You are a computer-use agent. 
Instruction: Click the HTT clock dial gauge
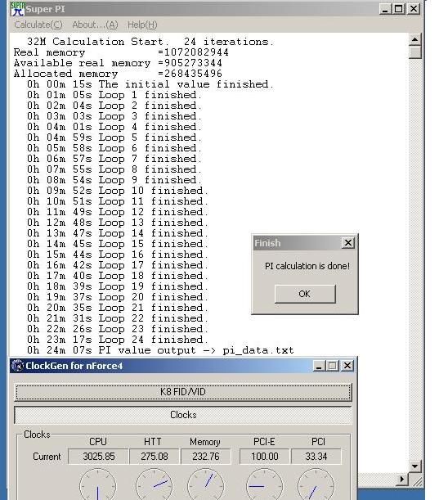(x=154, y=484)
